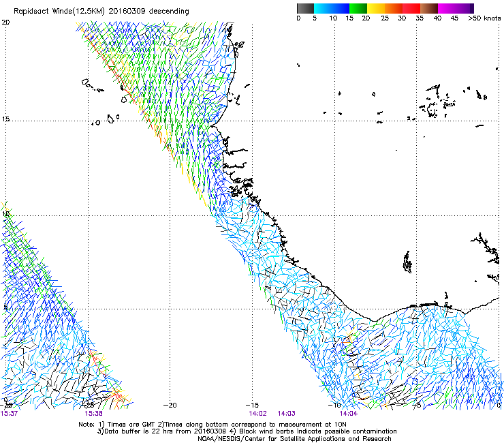Click the purple time label '14:04'
Screen dimensions: 504x443
(x=349, y=414)
